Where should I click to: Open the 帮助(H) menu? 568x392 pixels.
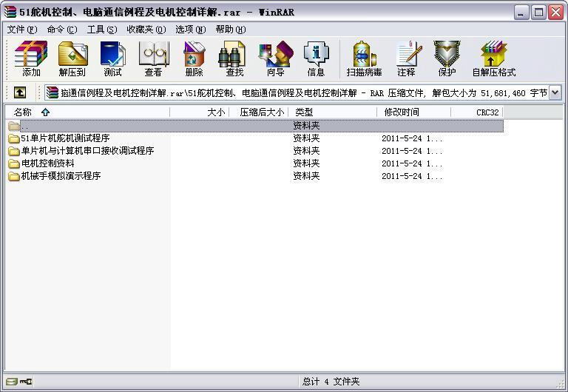[x=231, y=30]
